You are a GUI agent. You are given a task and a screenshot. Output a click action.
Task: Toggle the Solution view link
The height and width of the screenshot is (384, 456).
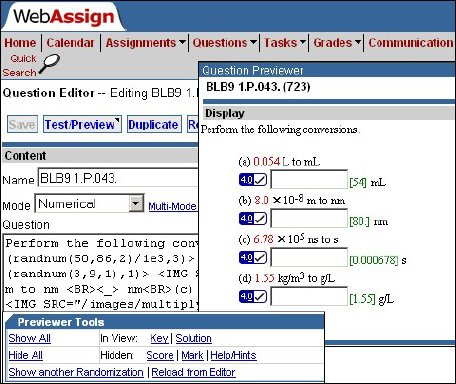[194, 338]
